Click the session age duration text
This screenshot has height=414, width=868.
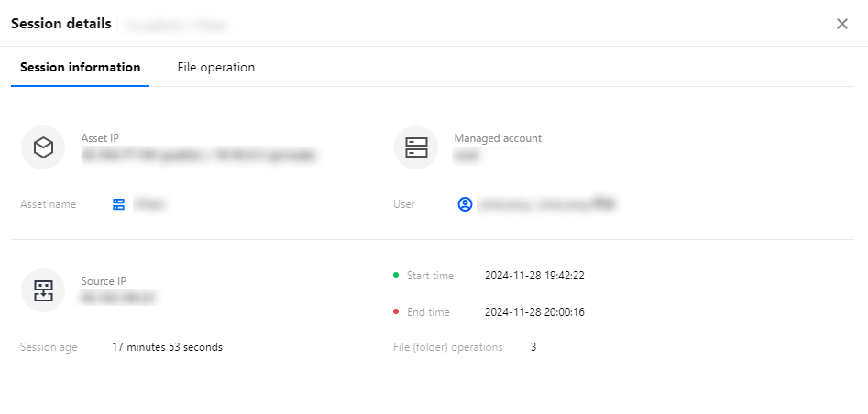[167, 347]
